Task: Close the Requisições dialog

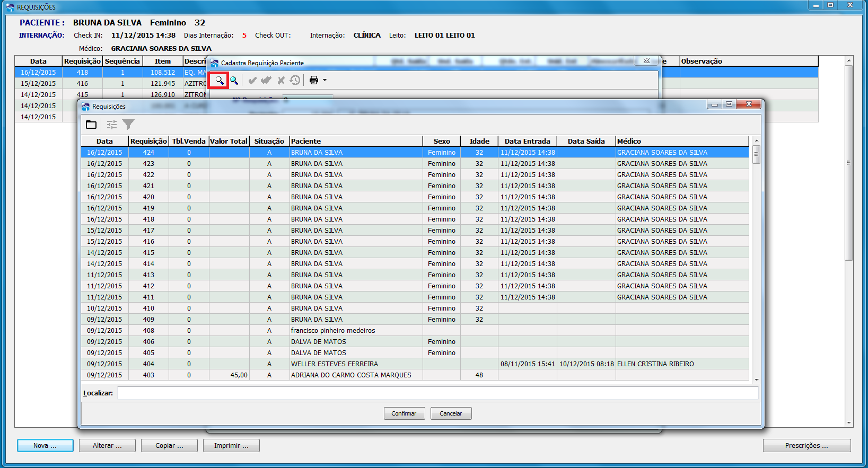Action: click(x=749, y=104)
